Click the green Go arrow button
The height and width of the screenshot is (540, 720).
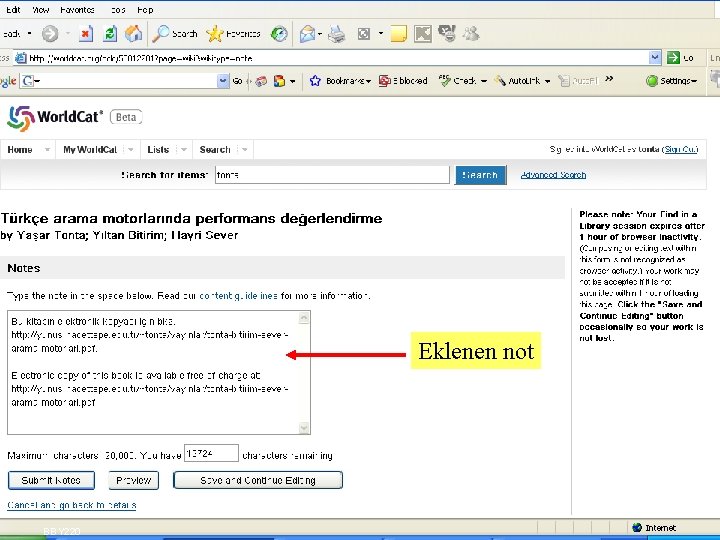673,57
